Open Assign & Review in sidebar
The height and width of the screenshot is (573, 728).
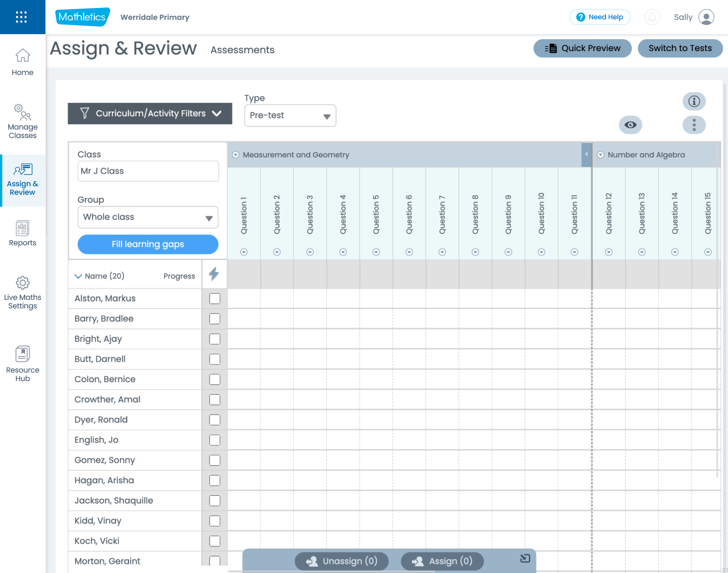(23, 180)
